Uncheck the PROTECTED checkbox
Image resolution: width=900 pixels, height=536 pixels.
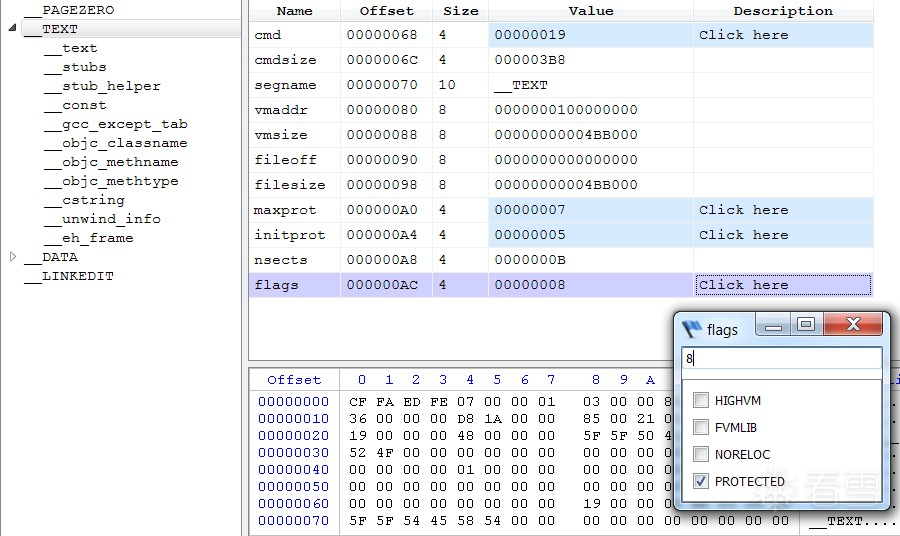coord(701,481)
